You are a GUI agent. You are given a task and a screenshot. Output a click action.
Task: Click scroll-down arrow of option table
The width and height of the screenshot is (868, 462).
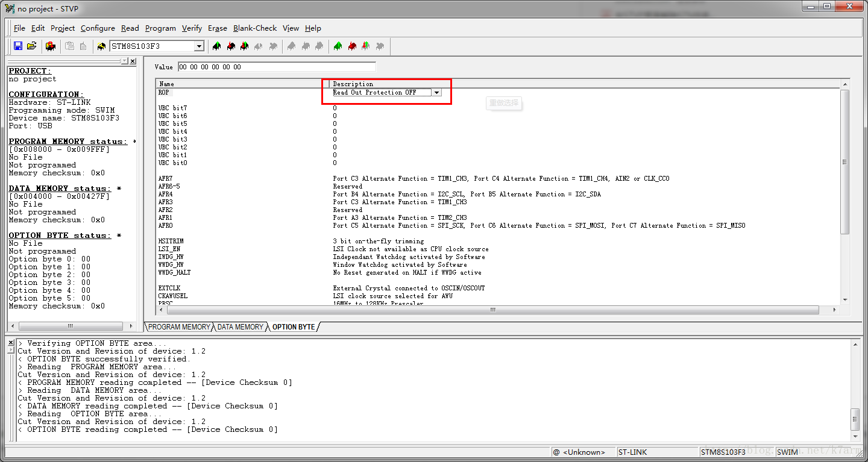[844, 299]
